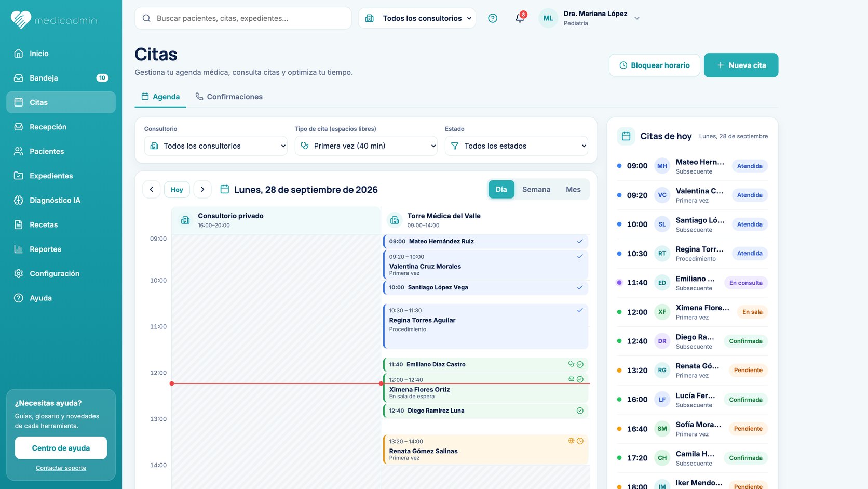Click the ML user avatar

pyautogui.click(x=548, y=18)
